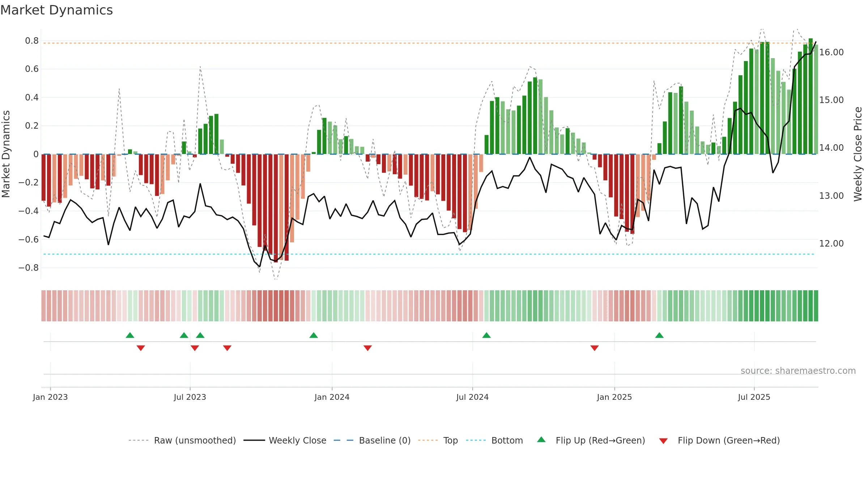Click the 15.00 price axis label
Screen dimensions: 868x488
pos(831,100)
